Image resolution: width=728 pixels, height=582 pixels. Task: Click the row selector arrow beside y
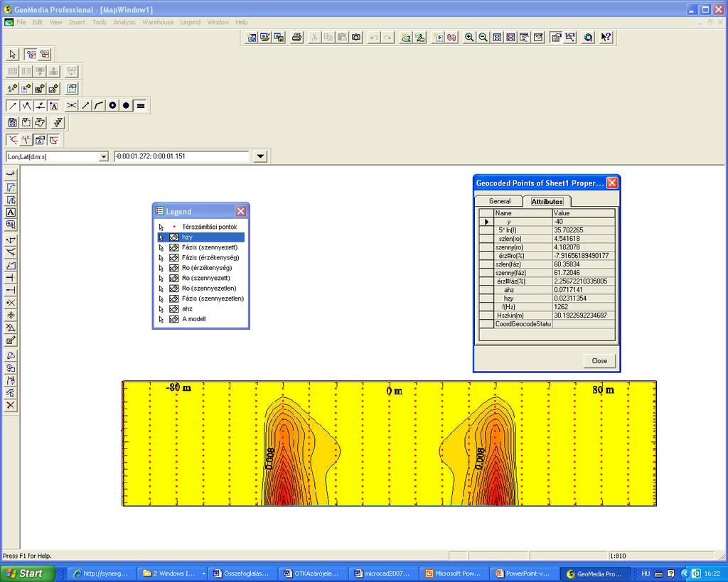point(486,222)
